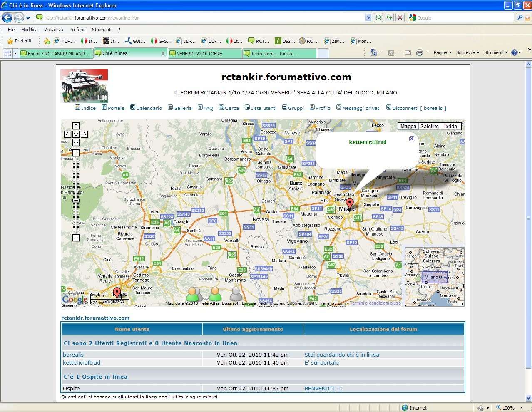Switch to the Il mio carro tab
The width and height of the screenshot is (532, 412).
(x=279, y=54)
